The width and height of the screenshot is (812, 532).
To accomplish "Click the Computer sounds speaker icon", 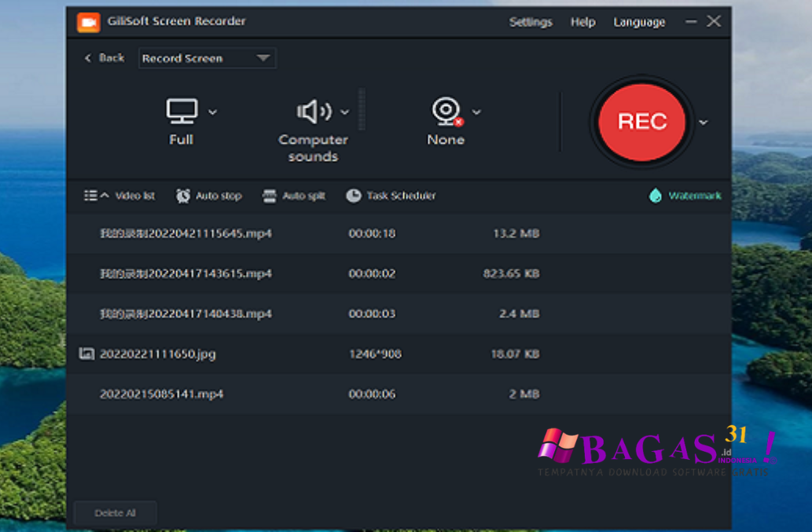I will tap(314, 112).
